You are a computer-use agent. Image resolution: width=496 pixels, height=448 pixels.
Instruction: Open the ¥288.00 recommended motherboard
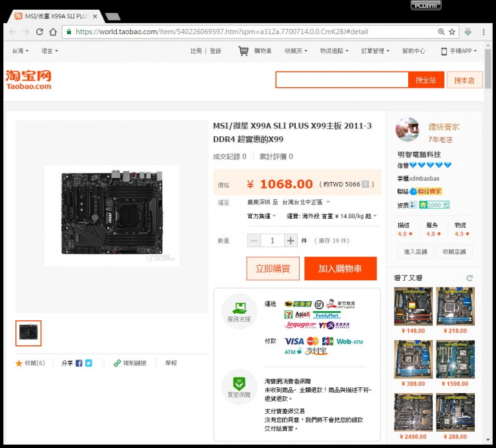point(455,412)
